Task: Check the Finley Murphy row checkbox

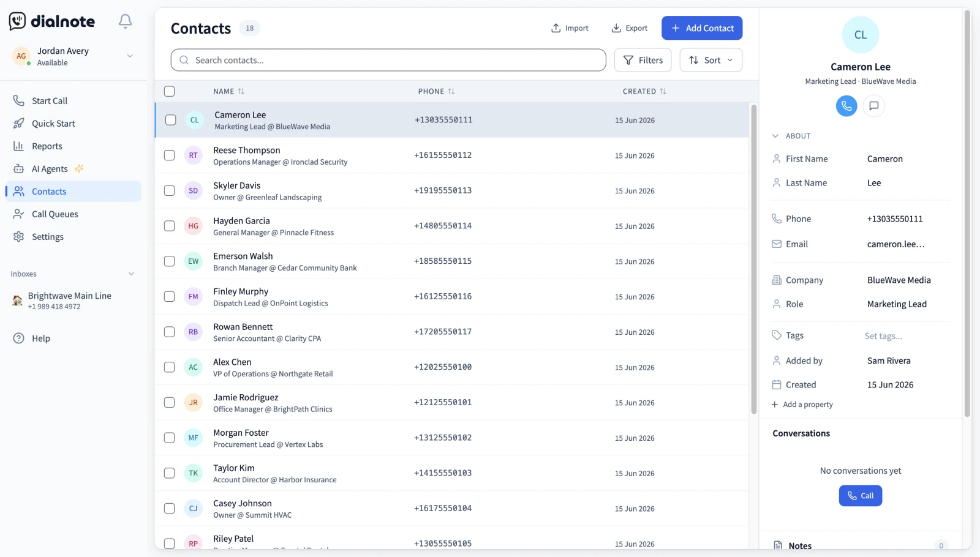Action: pos(170,297)
